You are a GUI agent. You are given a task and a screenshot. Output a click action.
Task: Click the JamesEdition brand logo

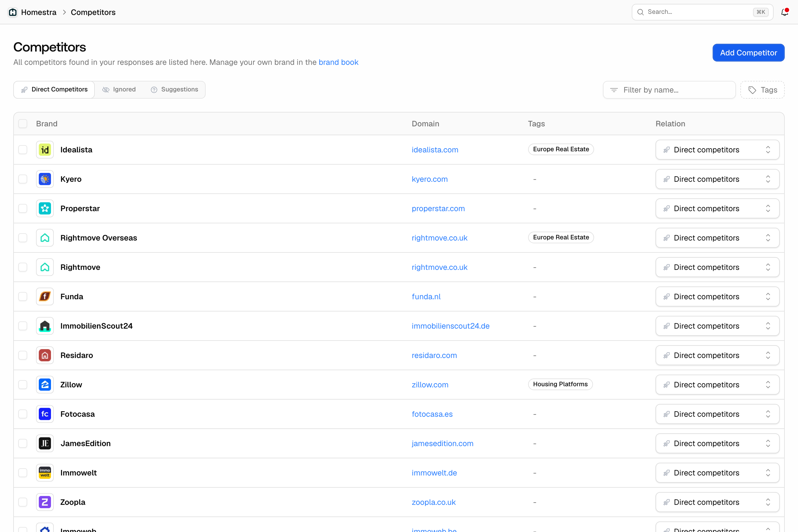[x=45, y=443]
